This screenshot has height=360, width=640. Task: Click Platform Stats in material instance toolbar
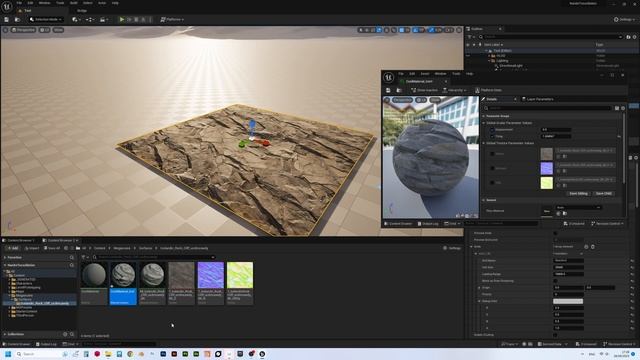point(488,90)
